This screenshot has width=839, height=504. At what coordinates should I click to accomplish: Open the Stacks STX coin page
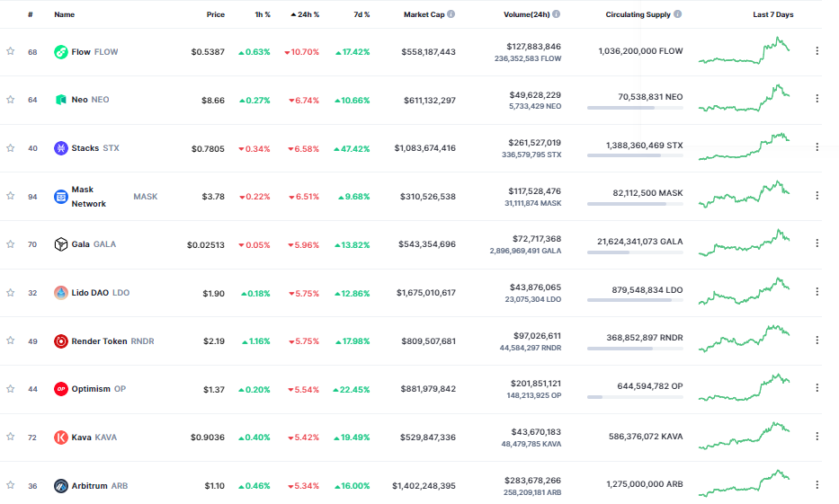[x=95, y=148]
